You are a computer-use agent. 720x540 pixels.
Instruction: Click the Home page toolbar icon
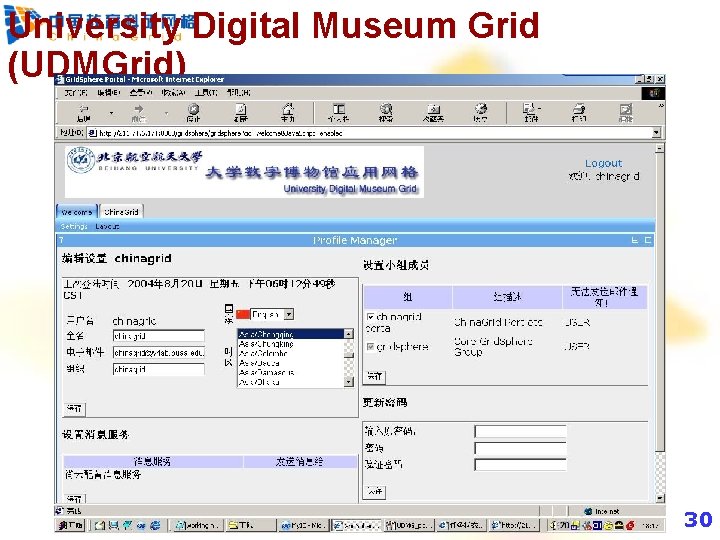[x=288, y=109]
